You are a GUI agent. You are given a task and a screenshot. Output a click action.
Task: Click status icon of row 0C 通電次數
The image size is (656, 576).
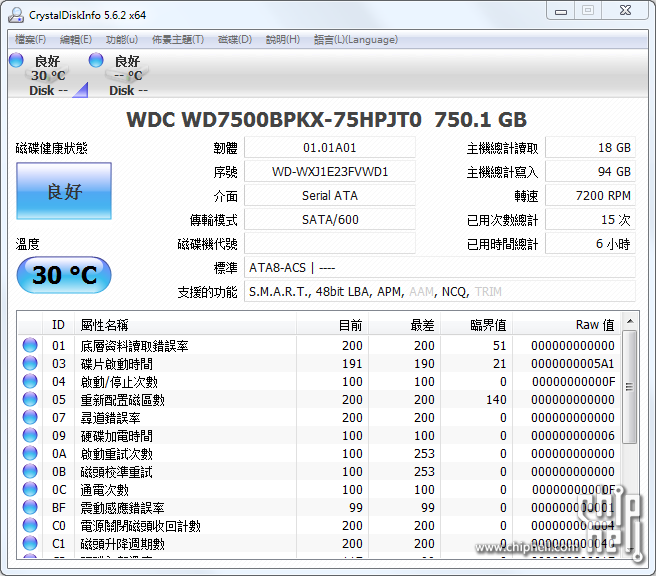point(30,489)
